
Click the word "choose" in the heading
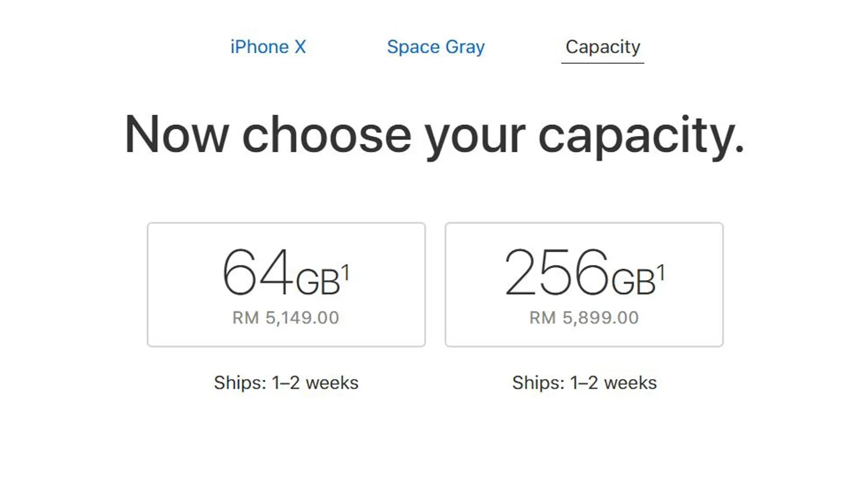coord(326,135)
